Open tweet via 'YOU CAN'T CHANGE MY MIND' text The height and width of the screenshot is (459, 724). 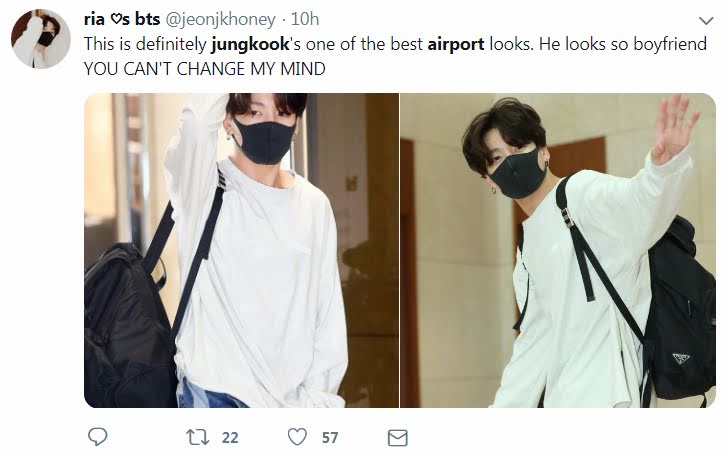[205, 69]
